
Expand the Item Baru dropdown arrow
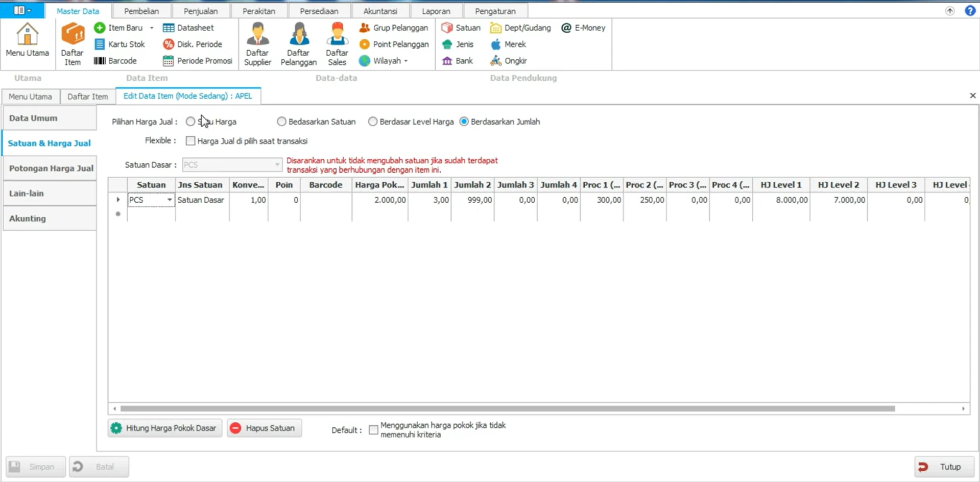pyautogui.click(x=152, y=28)
